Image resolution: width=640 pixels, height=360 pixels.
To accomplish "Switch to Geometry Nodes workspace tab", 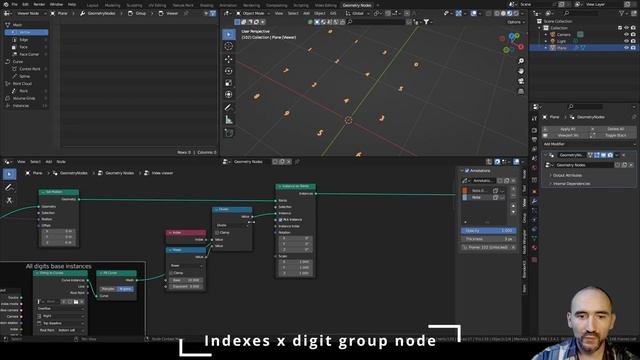I will [357, 5].
